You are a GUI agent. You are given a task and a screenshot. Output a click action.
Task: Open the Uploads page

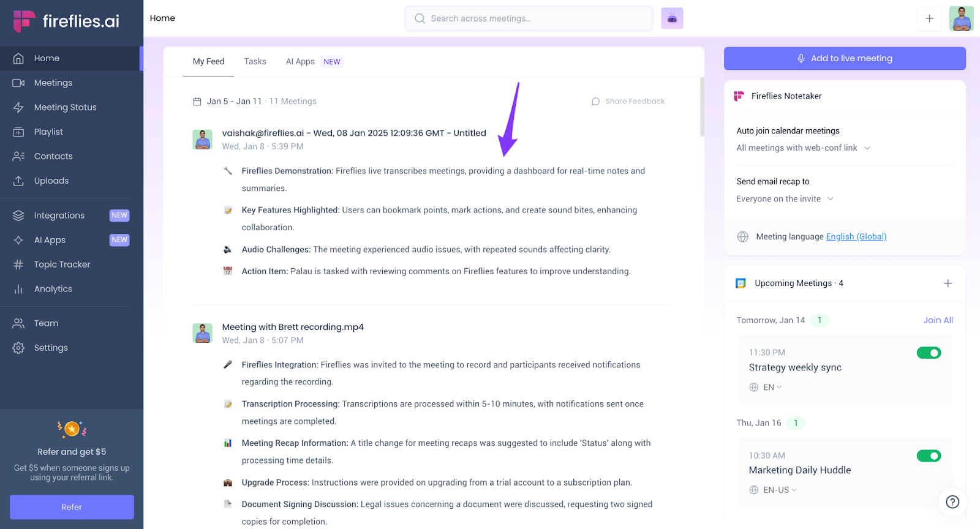[71, 181]
